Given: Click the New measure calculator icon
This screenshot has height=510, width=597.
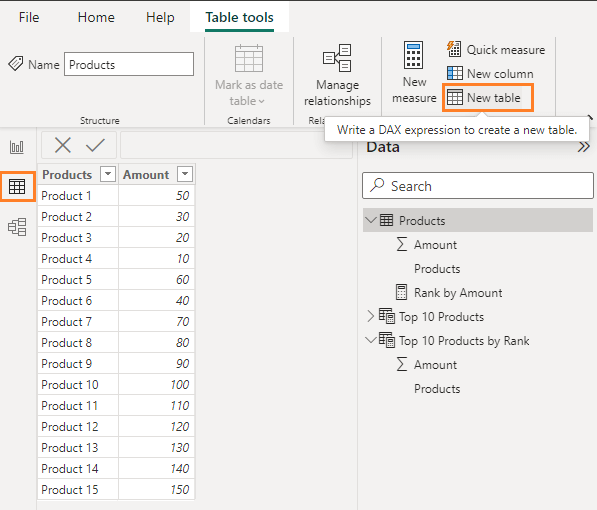Looking at the screenshot, I should coord(413,55).
